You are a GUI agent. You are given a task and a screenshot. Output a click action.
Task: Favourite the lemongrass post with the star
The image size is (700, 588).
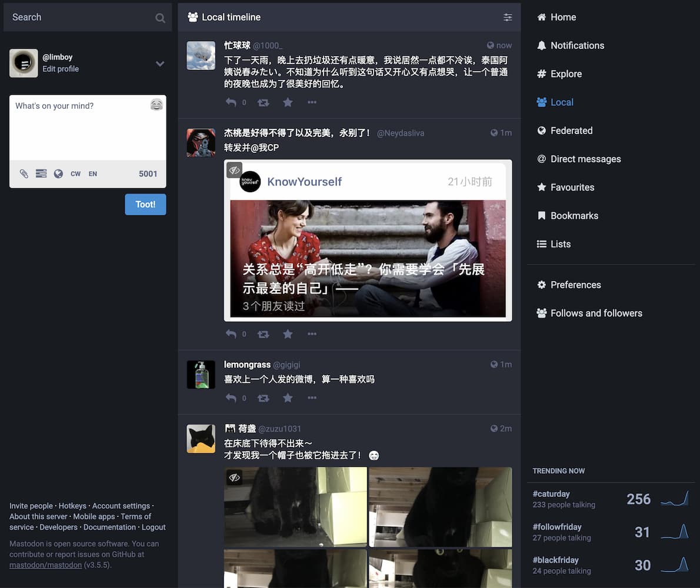click(x=288, y=398)
